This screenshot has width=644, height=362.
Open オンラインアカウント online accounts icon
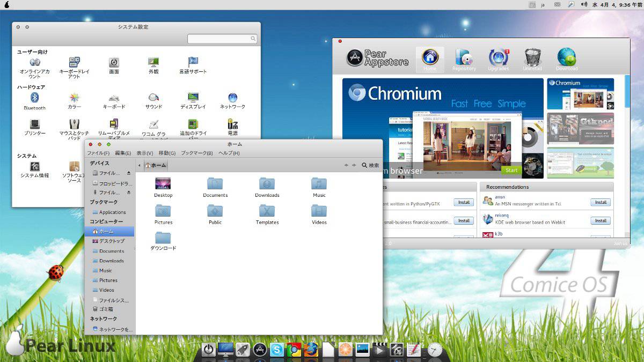click(x=35, y=68)
